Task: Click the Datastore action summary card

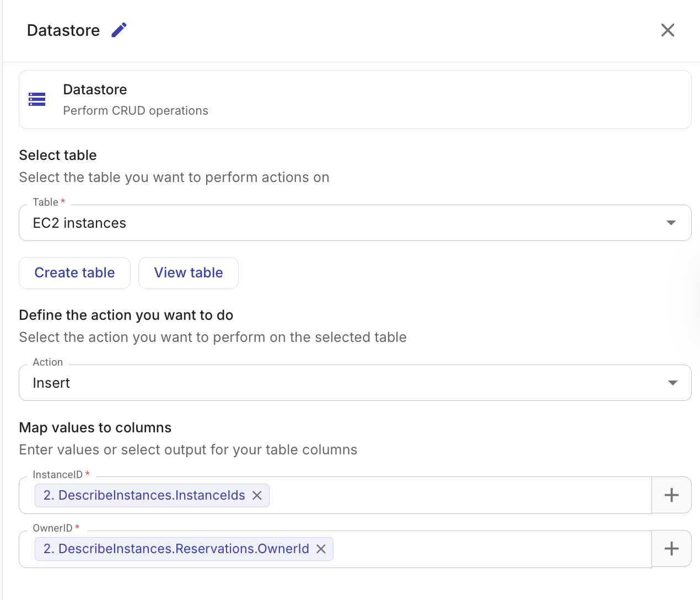Action: [355, 99]
